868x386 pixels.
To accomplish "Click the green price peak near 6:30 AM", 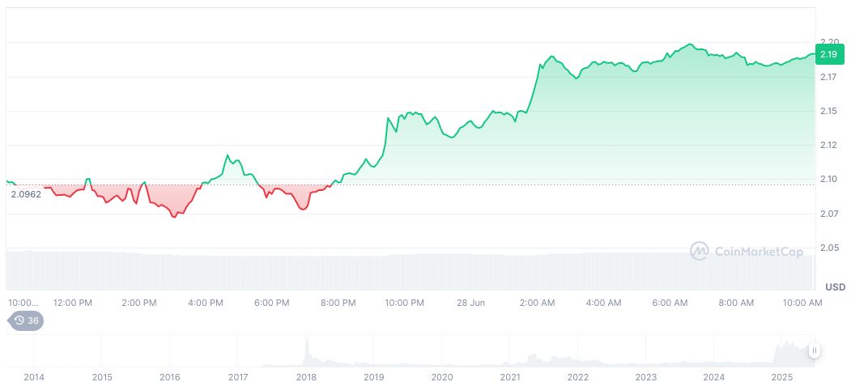I will pos(689,44).
